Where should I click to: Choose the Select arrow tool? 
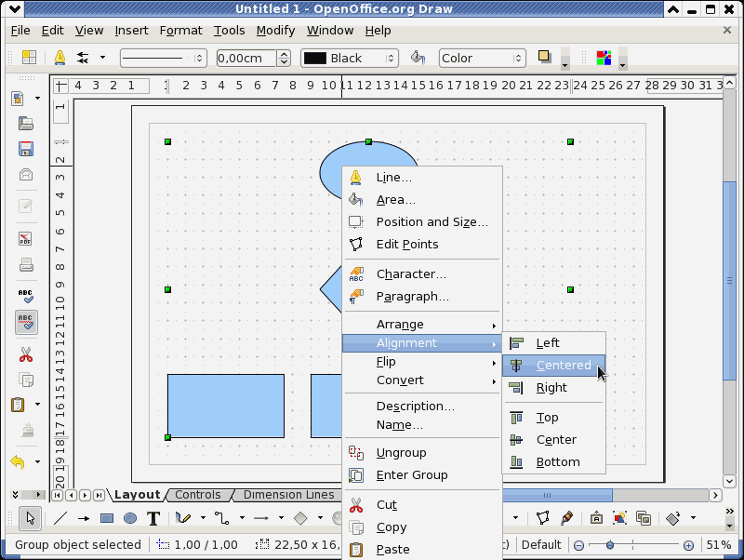(31, 518)
